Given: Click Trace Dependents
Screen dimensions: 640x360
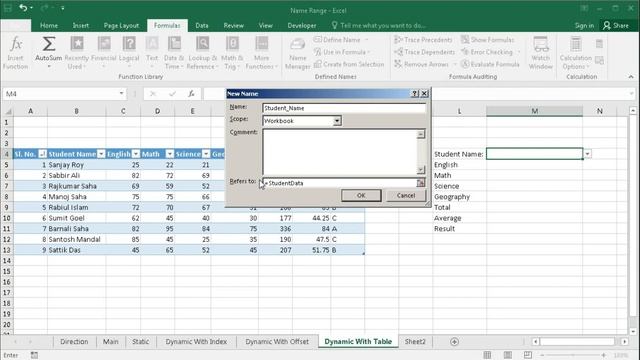Looking at the screenshot, I should click(x=424, y=52).
